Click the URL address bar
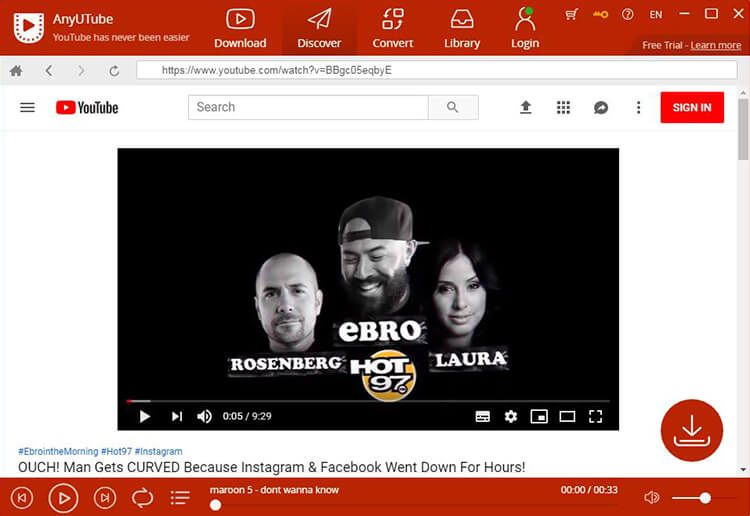This screenshot has height=516, width=750. pos(436,70)
